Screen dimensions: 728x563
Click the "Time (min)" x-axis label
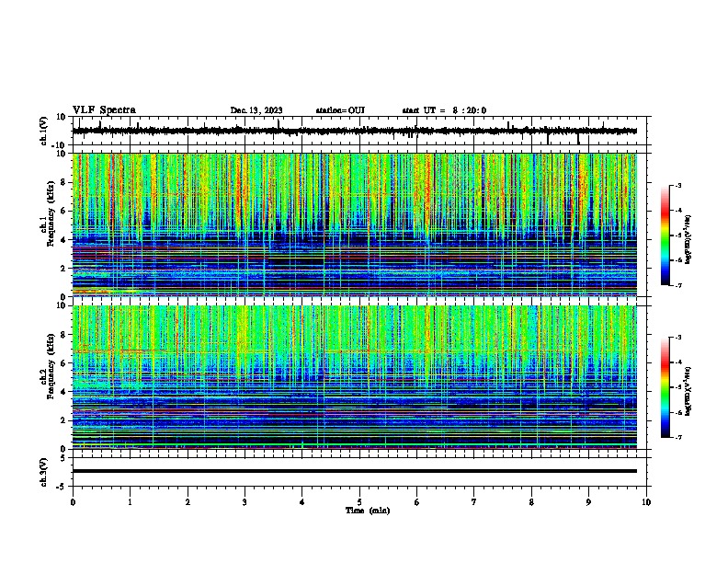pos(368,511)
